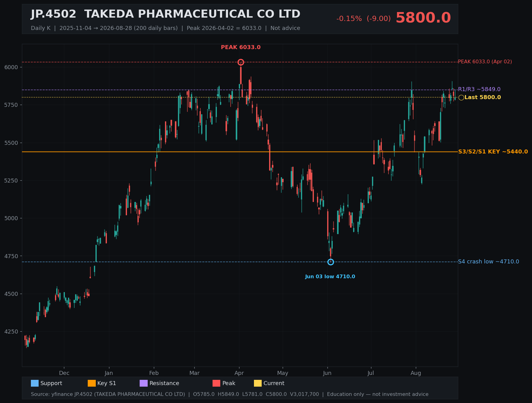The height and width of the screenshot is (403, 532).
Task: Click the 'JP.4502 TAKEDA PHARMACEUTICAL CO LTD' title
Action: pos(166,14)
